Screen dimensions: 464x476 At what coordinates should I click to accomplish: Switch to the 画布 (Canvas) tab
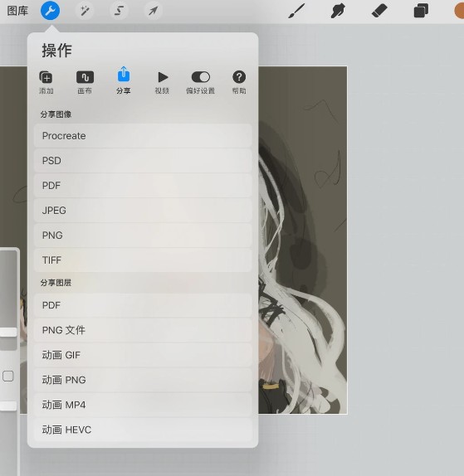(85, 82)
